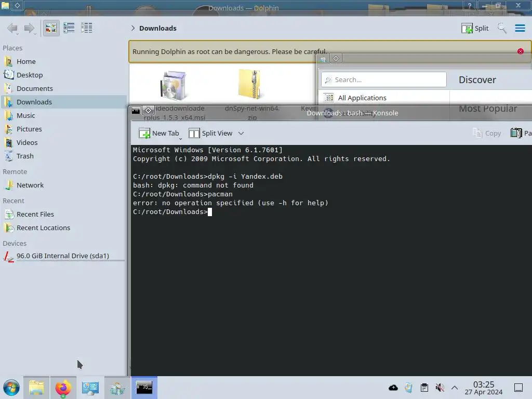Open Home in Places sidebar
Viewport: 532px width, 399px height.
(x=63, y=61)
